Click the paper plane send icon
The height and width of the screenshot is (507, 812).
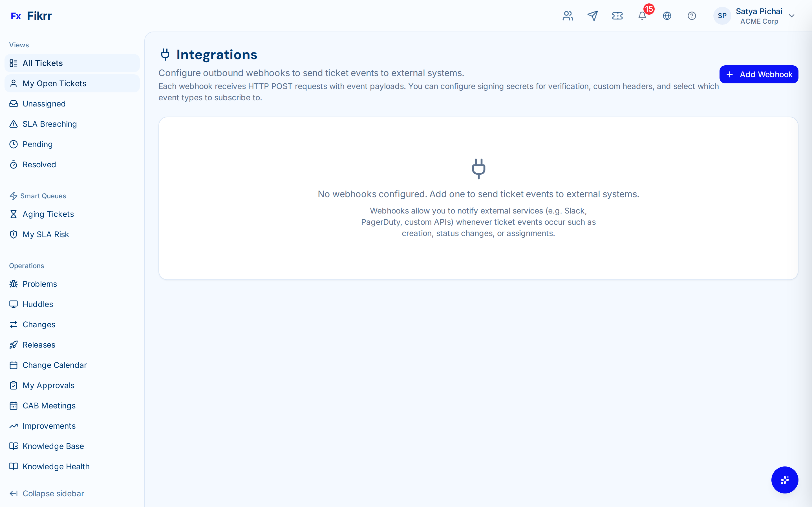tap(593, 16)
